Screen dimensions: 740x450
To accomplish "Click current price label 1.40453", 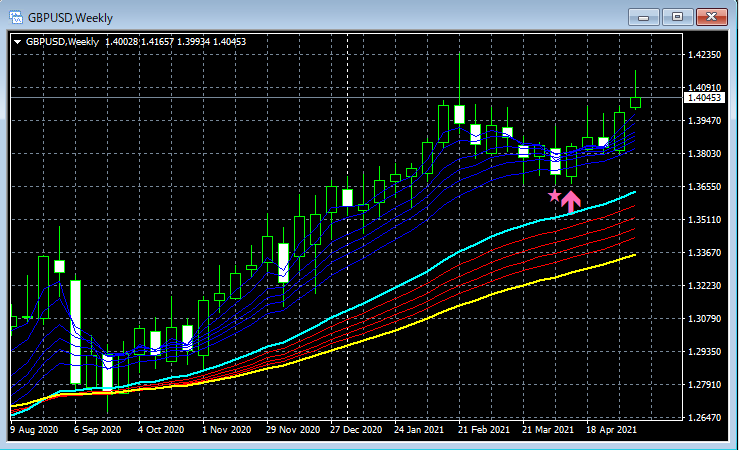I will [x=704, y=98].
